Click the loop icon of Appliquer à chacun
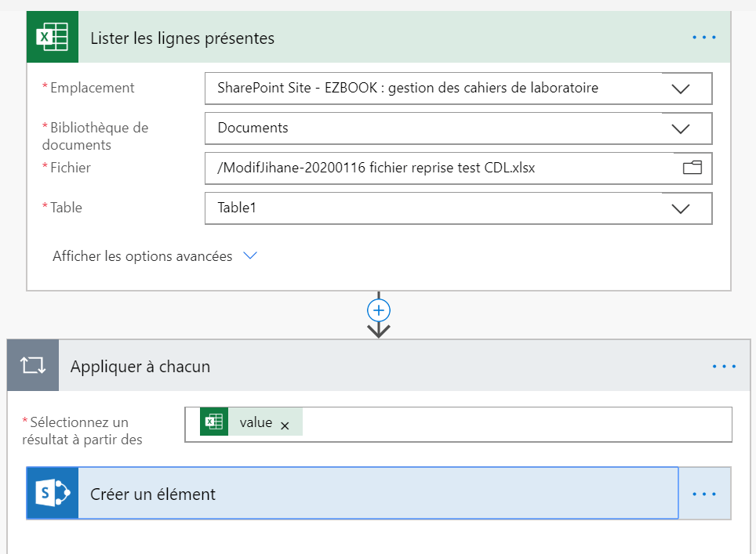This screenshot has height=554, width=756. click(33, 366)
